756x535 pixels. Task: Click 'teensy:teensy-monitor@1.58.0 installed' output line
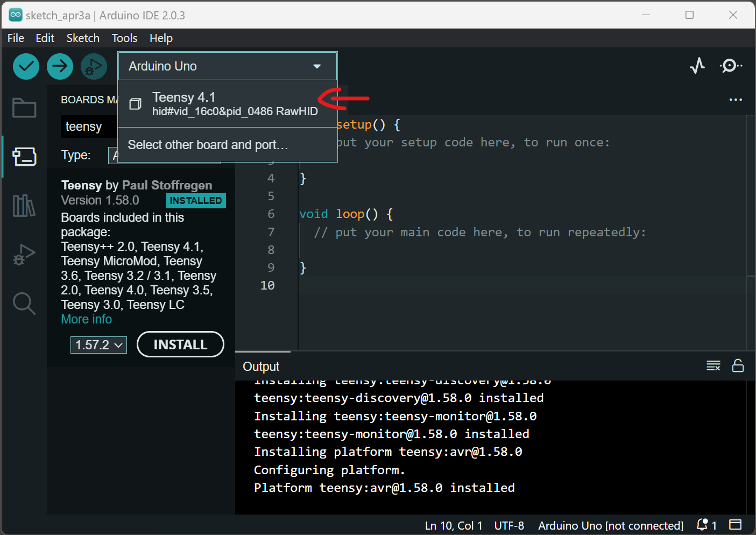pyautogui.click(x=392, y=434)
